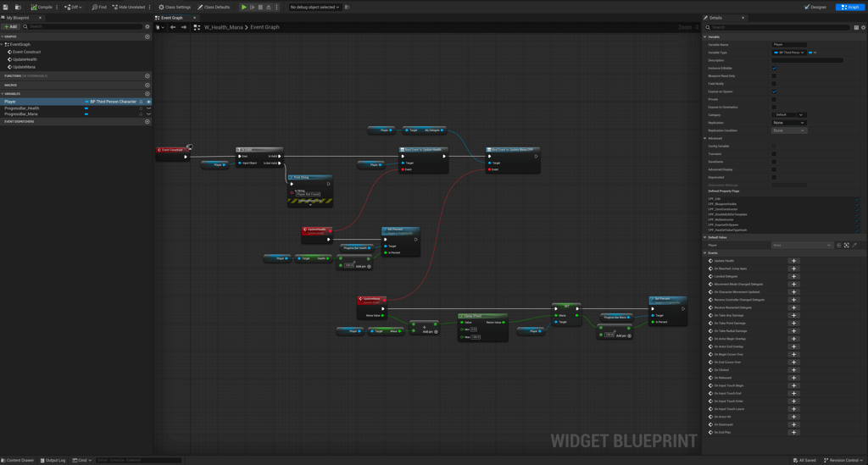Toggle Private checkbox
Screen dimensions: 868x465
point(774,100)
